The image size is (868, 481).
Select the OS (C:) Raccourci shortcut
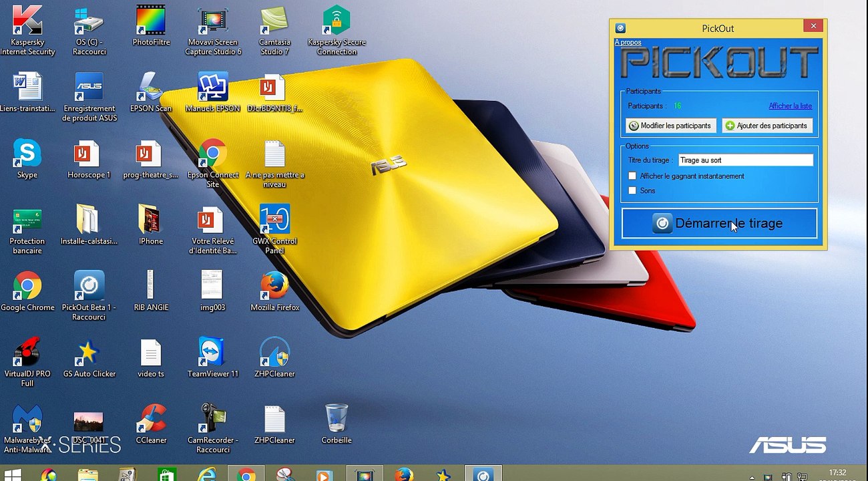[89, 31]
